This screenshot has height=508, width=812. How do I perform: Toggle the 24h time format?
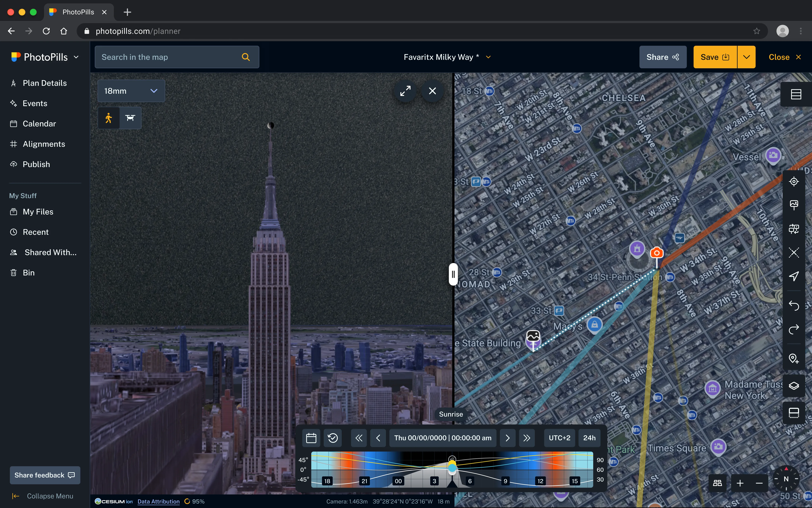(x=589, y=438)
